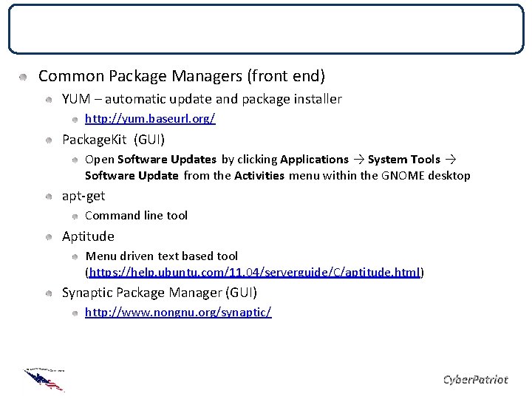The image size is (532, 399).
Task: Open the yum.baseurl.org link
Action: (x=150, y=118)
